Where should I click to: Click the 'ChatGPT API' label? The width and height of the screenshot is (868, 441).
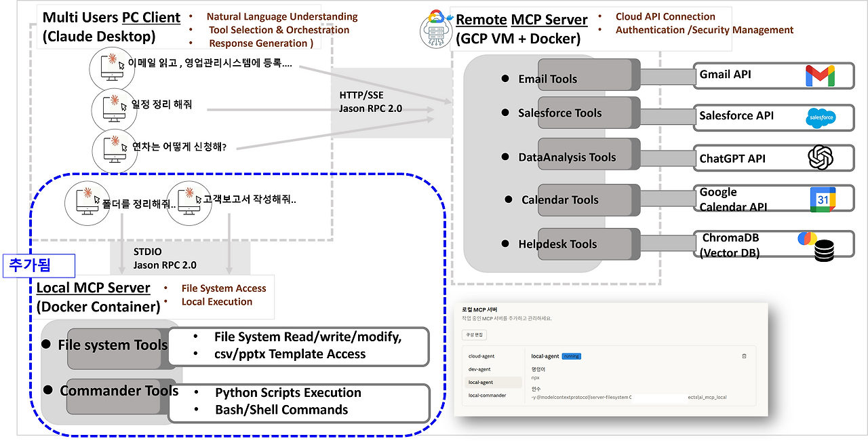[732, 159]
